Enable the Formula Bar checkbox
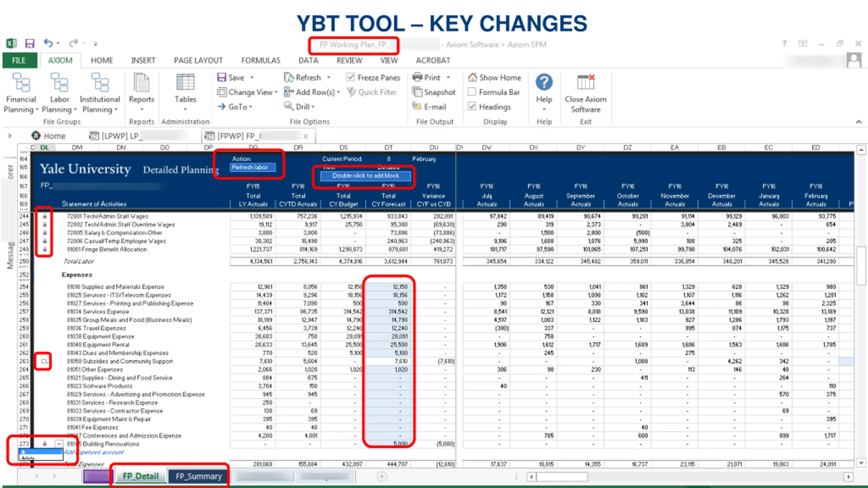 tap(472, 92)
